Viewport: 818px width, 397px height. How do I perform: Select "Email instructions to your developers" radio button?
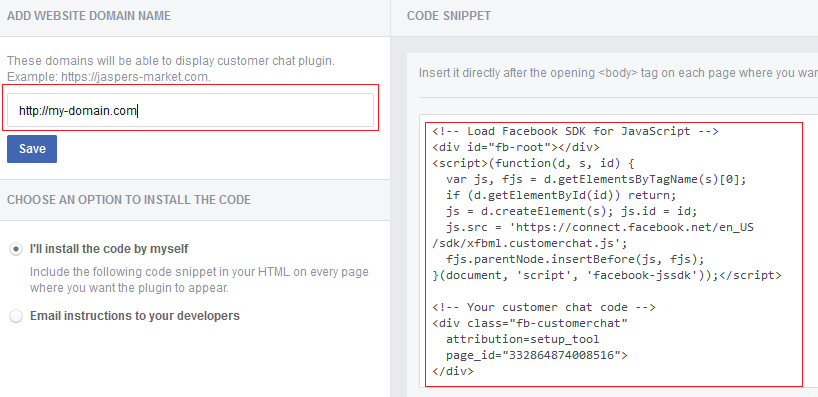pyautogui.click(x=16, y=316)
